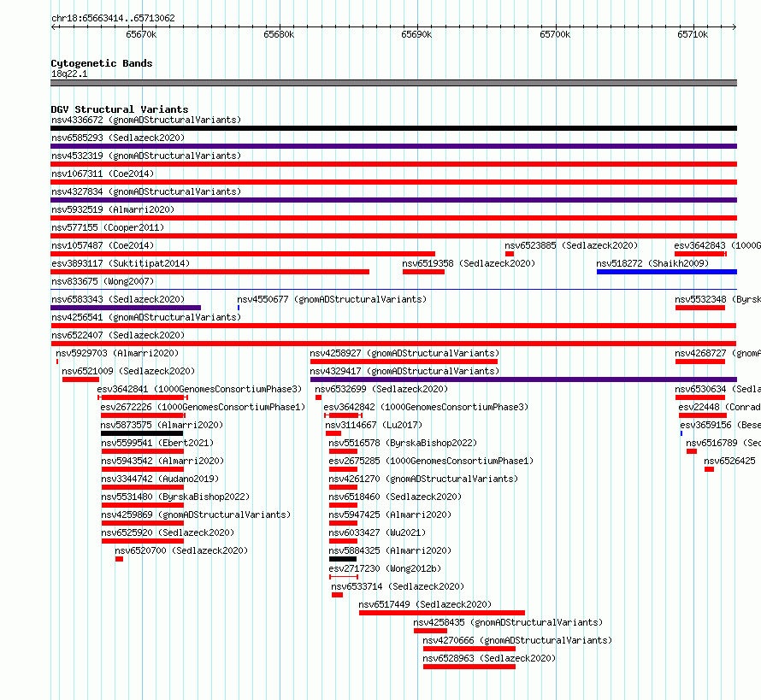The width and height of the screenshot is (761, 700).
Task: Select nsv577155 (Cooper2011) label
Action: tap(108, 227)
